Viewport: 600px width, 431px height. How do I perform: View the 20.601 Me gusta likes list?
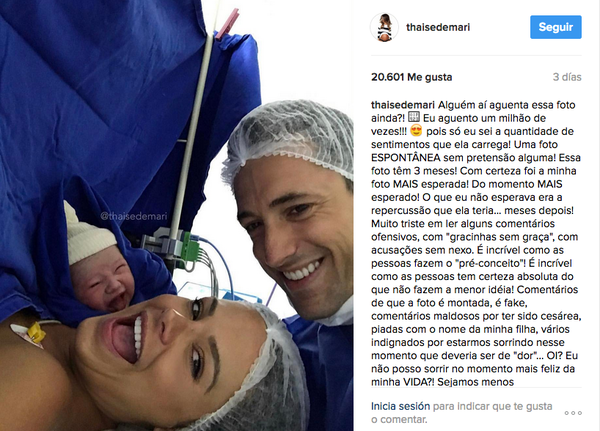pyautogui.click(x=411, y=77)
